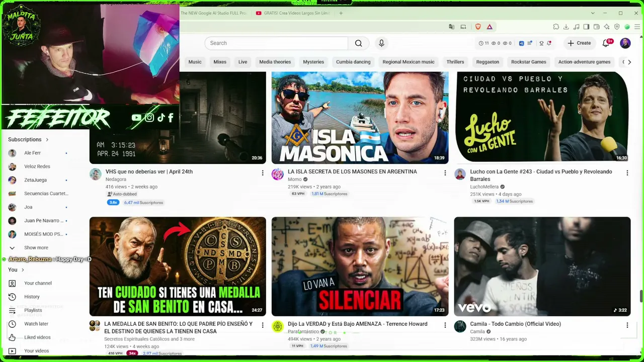The image size is (644, 362).
Task: Open more options for Terrence Howard video
Action: click(x=445, y=325)
